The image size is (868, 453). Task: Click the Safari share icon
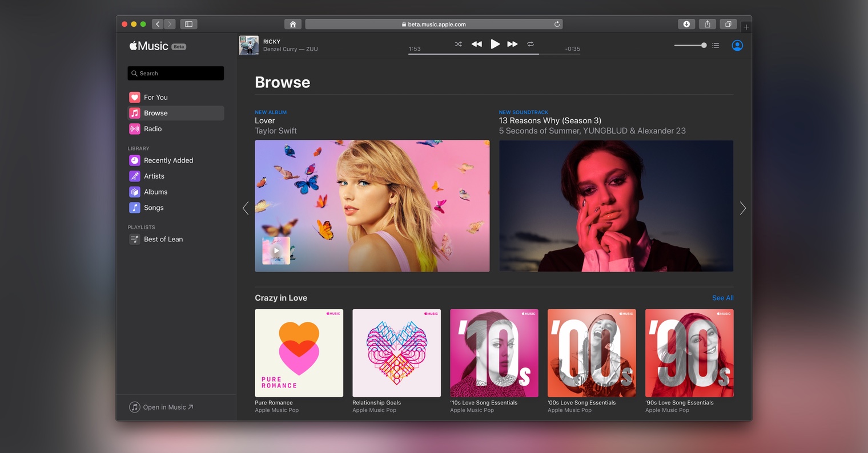pos(707,24)
